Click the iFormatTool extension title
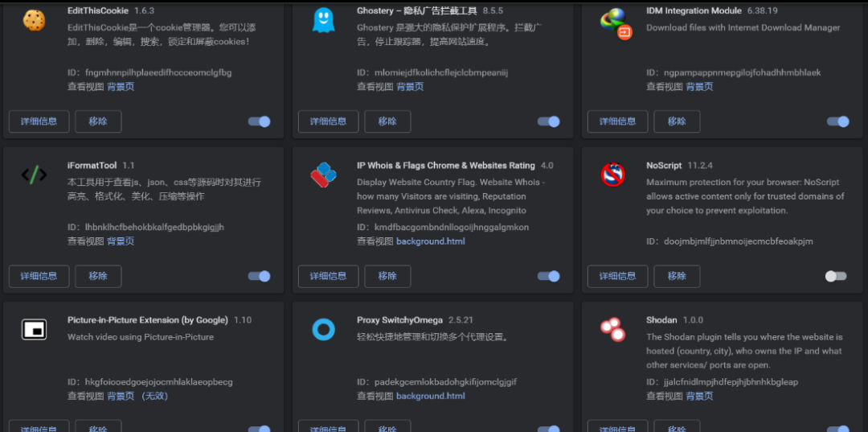 click(92, 165)
